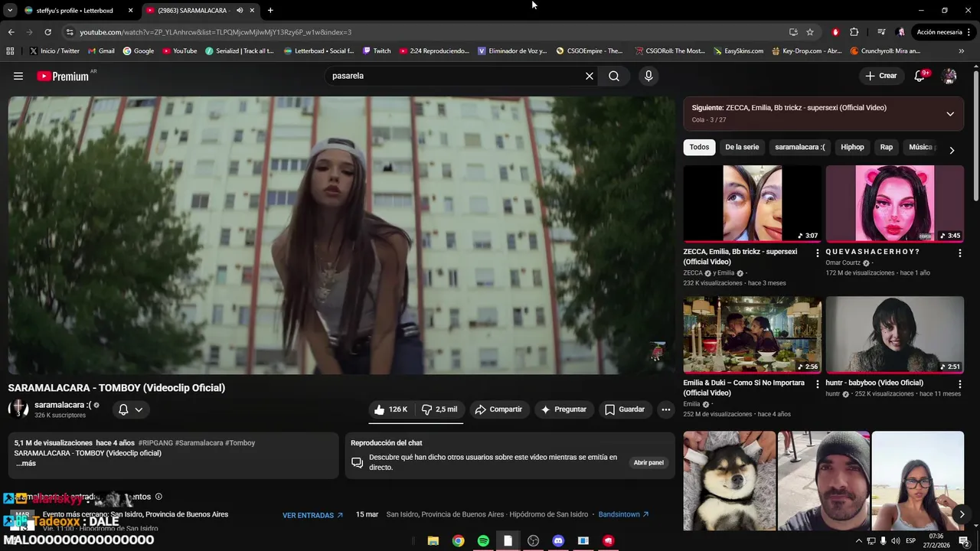Open the Bandsintown link
Viewport: 980px width, 551px height.
click(623, 514)
